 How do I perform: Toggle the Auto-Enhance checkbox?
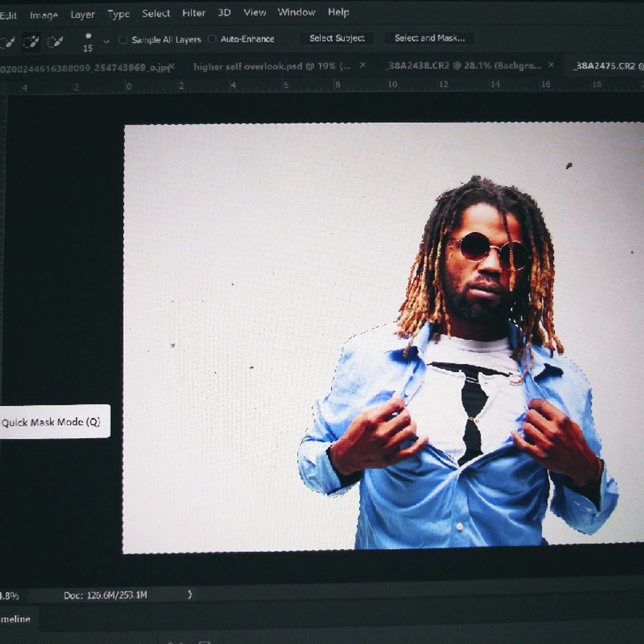click(x=212, y=39)
